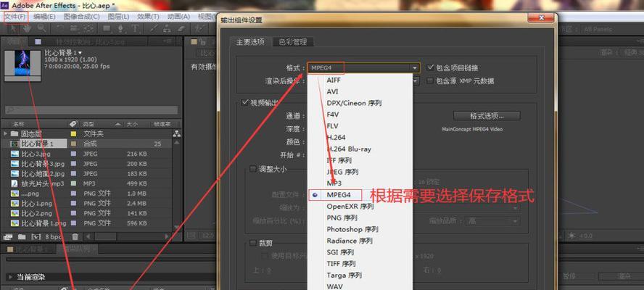The image size is (644, 290).
Task: Select the Pen tool
Action: 120,28
